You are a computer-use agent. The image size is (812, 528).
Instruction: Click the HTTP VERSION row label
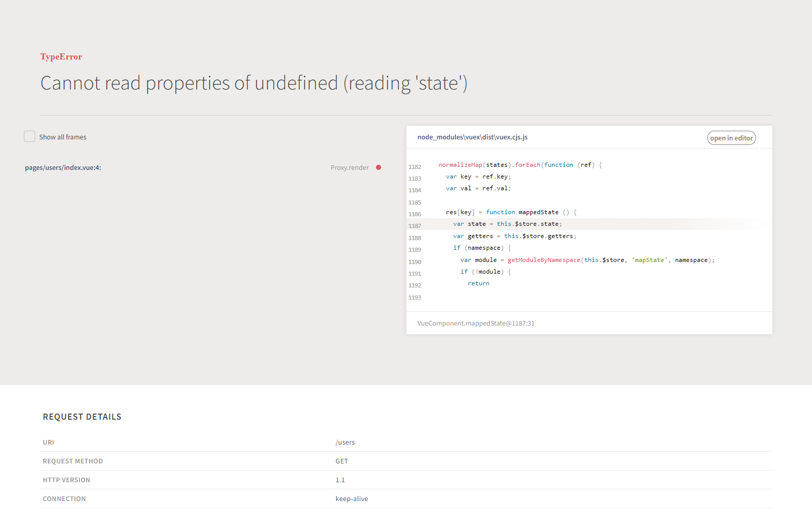[66, 480]
